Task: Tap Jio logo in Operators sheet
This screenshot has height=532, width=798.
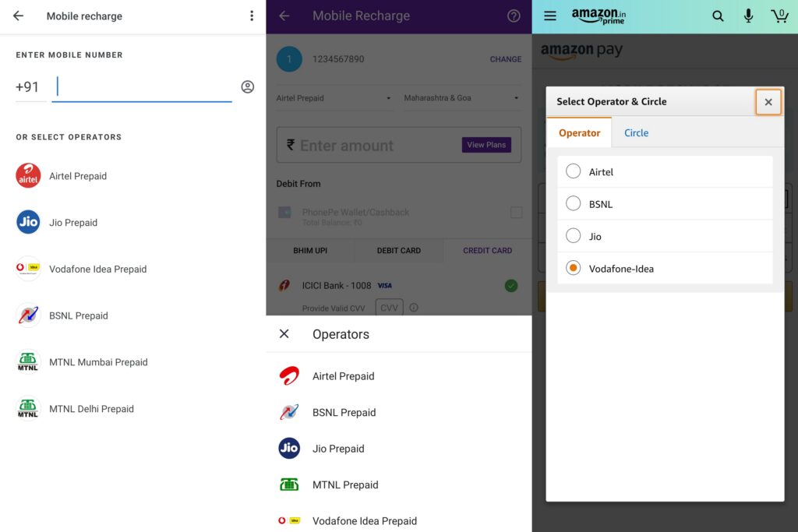Action: click(289, 448)
